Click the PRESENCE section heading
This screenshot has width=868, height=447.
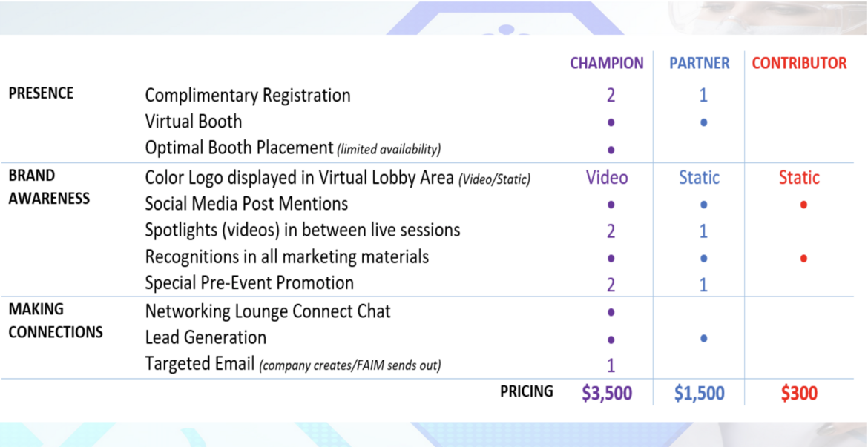click(41, 93)
